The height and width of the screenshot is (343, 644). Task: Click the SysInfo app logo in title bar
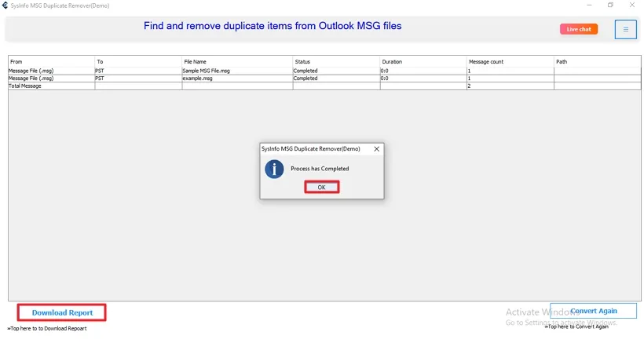(x=5, y=5)
